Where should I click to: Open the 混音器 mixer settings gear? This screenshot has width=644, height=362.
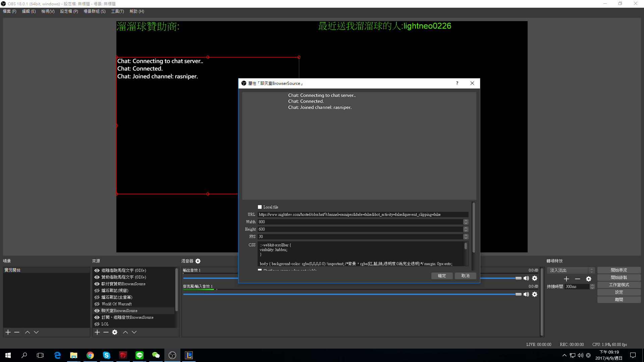click(x=198, y=261)
